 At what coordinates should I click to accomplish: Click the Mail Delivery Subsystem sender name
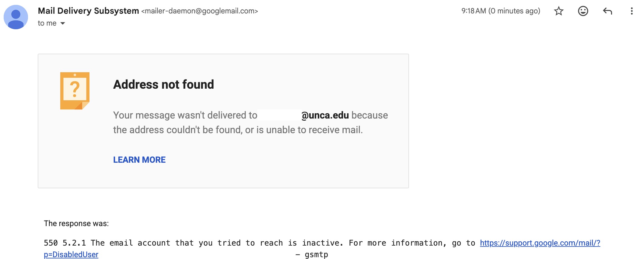click(x=88, y=11)
